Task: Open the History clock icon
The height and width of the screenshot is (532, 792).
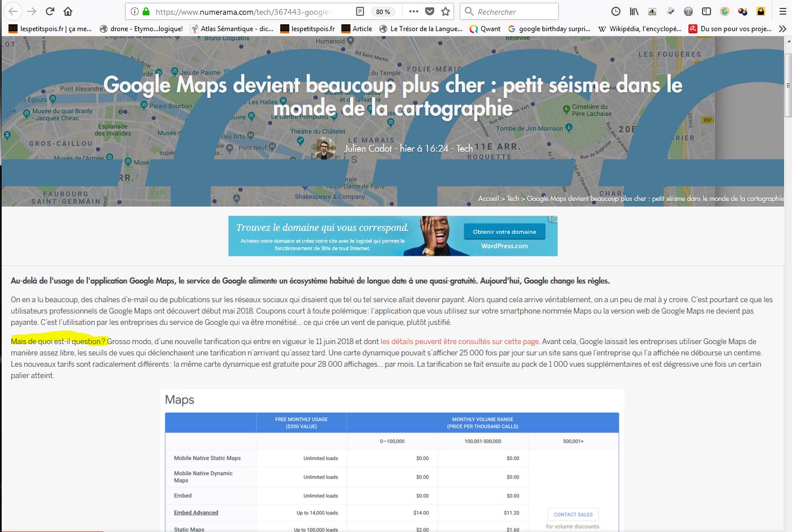Action: point(616,11)
